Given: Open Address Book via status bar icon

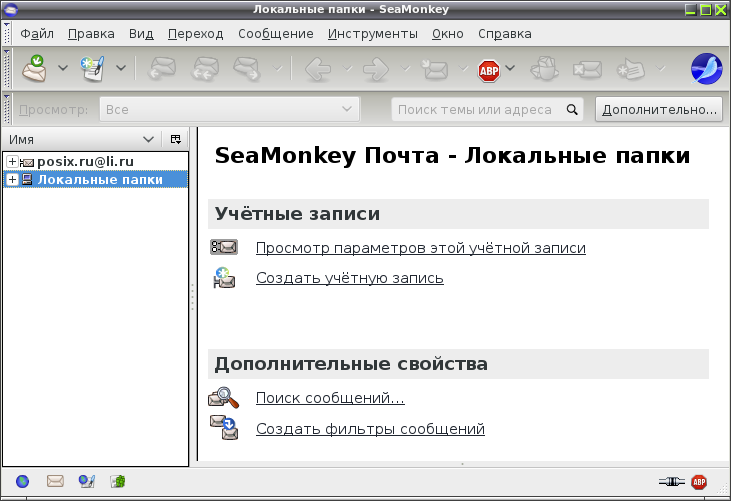Looking at the screenshot, I should pos(118,481).
